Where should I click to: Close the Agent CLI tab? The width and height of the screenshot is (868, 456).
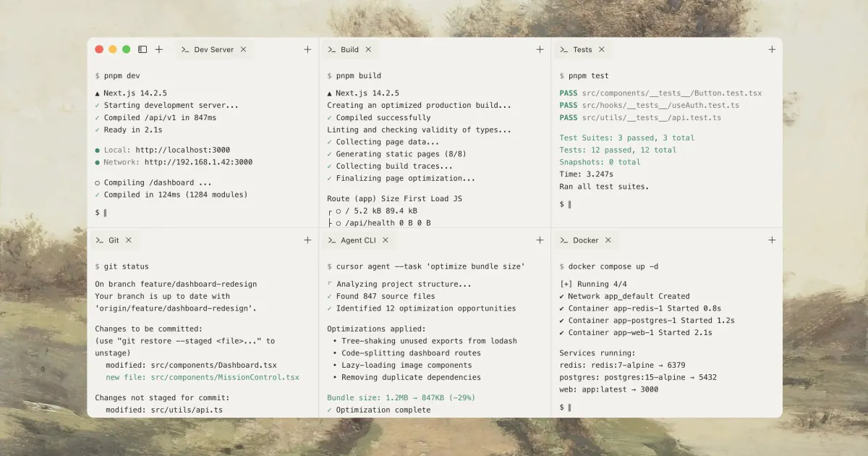tap(386, 240)
